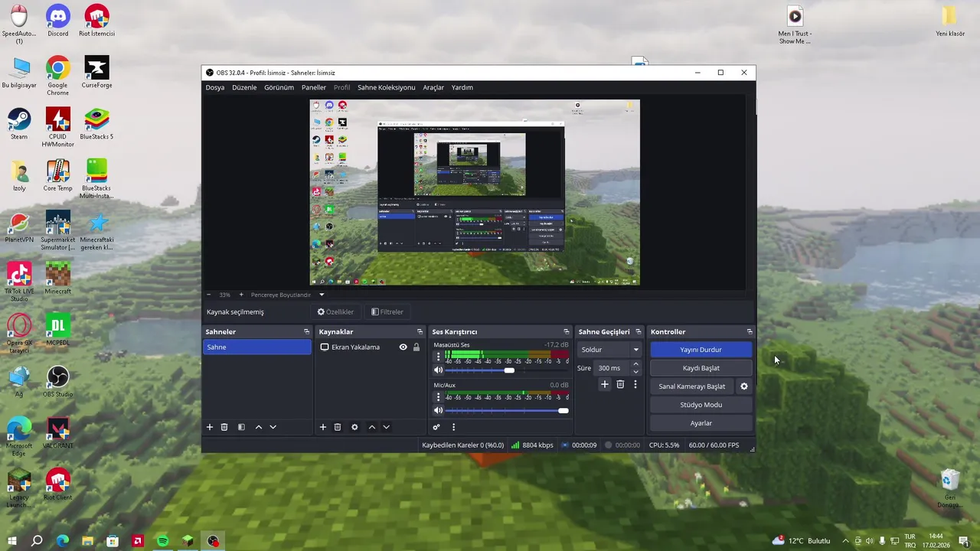
Task: Open Masaüstü Ses channel options dots
Action: point(439,356)
